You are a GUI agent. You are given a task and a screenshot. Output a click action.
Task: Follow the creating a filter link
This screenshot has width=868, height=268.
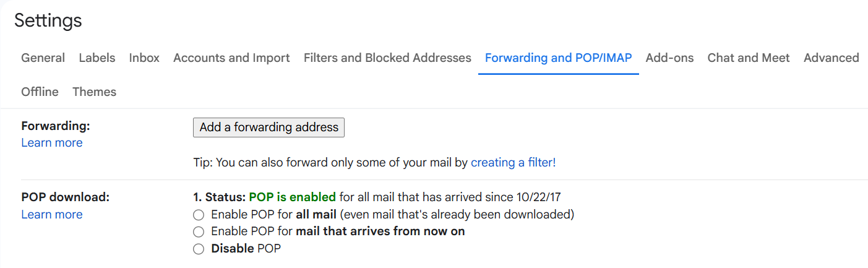513,163
